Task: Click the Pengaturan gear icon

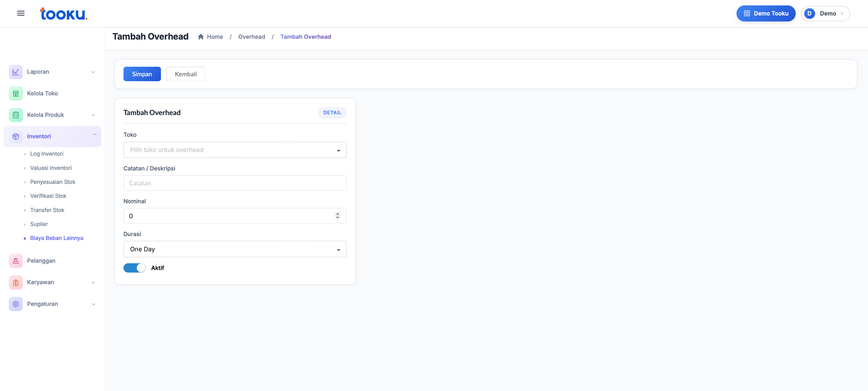Action: pyautogui.click(x=16, y=304)
